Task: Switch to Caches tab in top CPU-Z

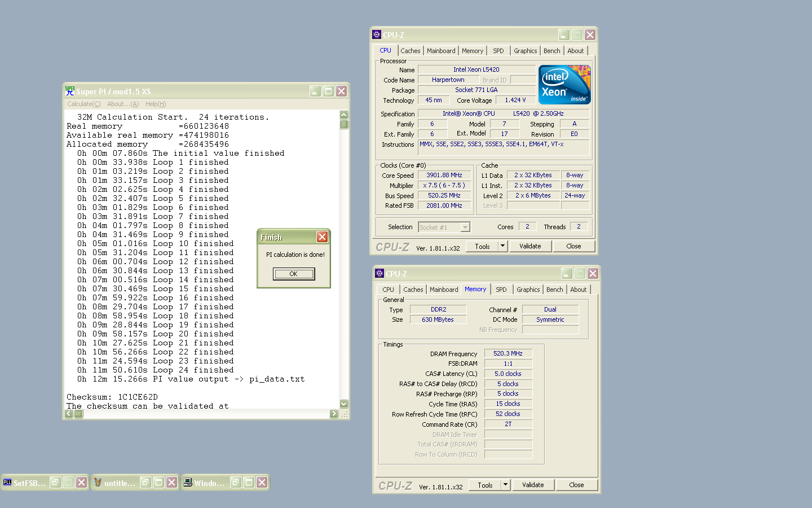Action: pos(411,51)
